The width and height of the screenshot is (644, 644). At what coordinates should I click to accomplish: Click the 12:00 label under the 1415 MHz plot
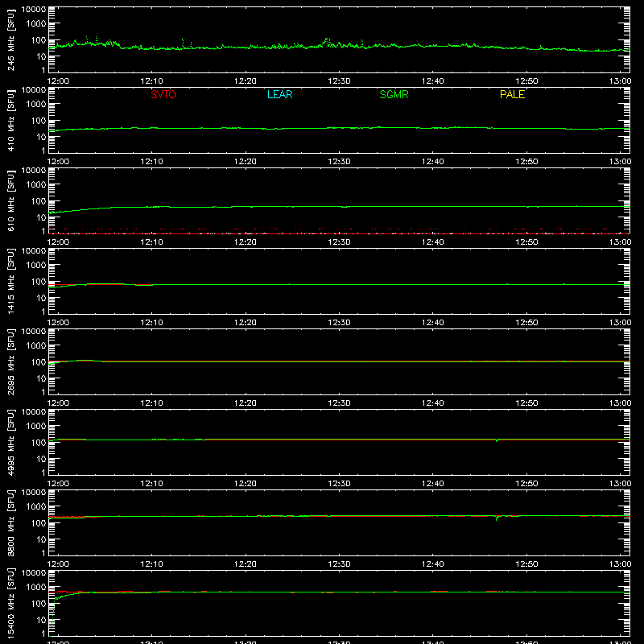click(58, 323)
